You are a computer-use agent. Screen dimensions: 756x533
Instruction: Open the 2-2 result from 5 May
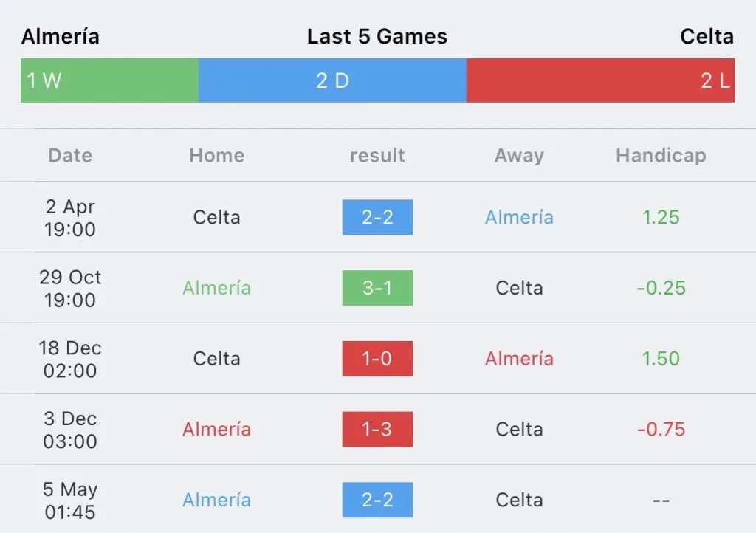tap(377, 500)
